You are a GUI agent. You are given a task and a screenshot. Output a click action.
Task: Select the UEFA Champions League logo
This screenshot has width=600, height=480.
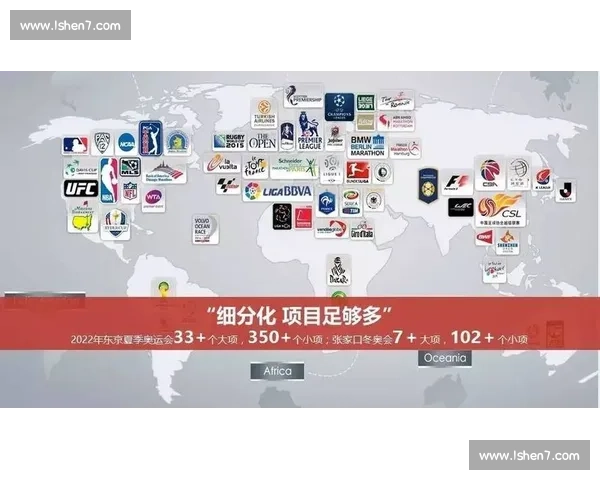tap(339, 106)
